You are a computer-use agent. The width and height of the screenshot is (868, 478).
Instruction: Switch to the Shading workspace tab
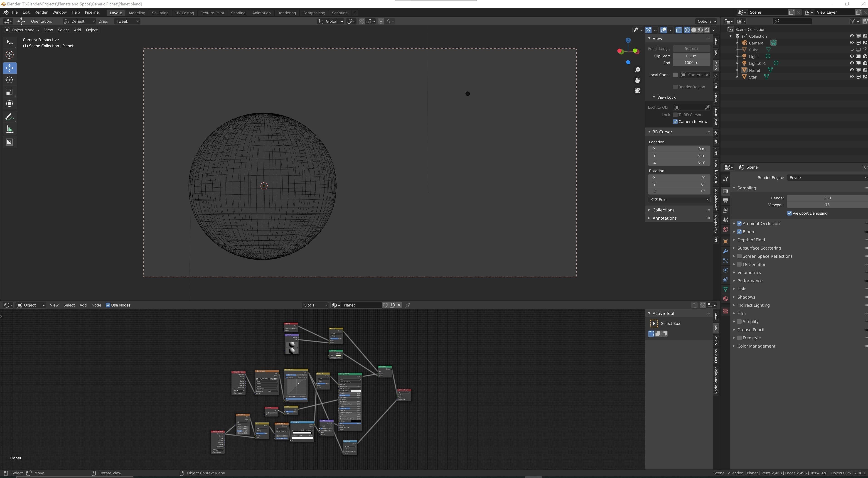point(238,13)
